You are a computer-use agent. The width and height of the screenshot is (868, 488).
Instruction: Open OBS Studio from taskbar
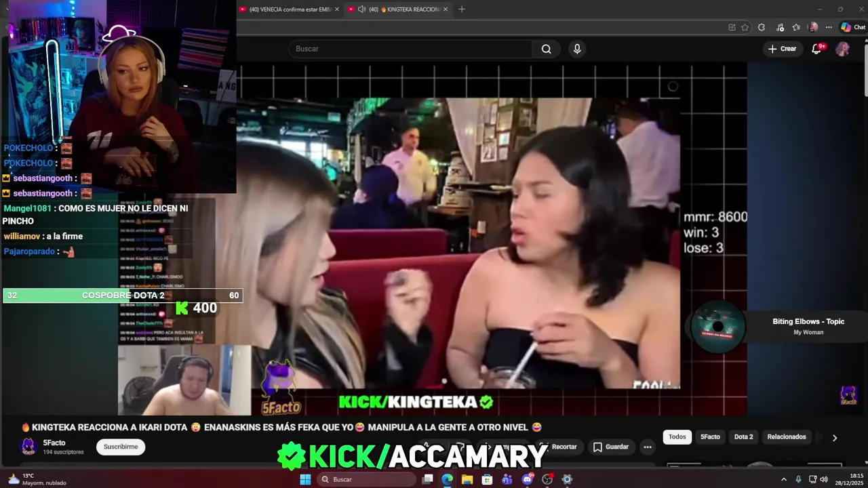pos(547,479)
